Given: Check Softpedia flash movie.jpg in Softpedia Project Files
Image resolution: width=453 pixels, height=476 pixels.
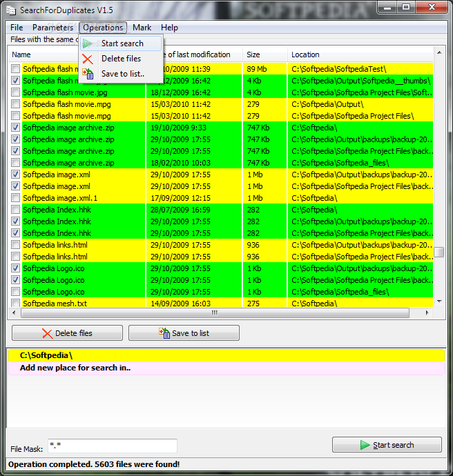Looking at the screenshot, I should [15, 92].
